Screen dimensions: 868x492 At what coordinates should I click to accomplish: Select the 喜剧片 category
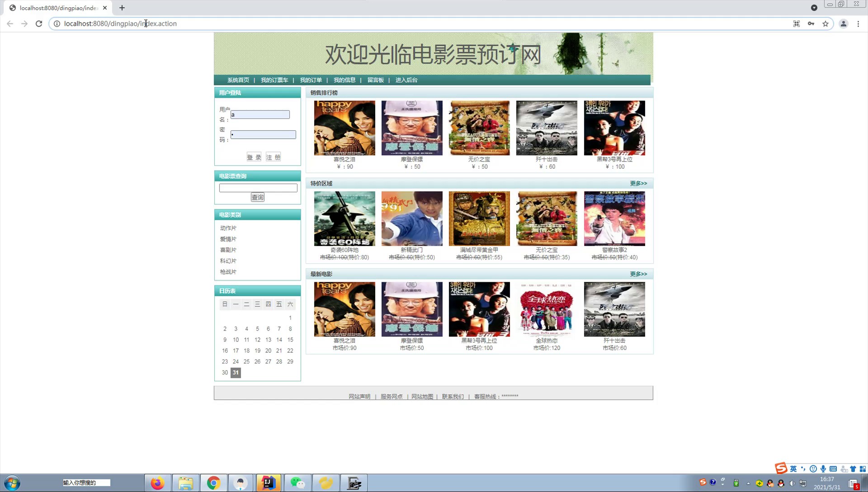click(x=228, y=250)
